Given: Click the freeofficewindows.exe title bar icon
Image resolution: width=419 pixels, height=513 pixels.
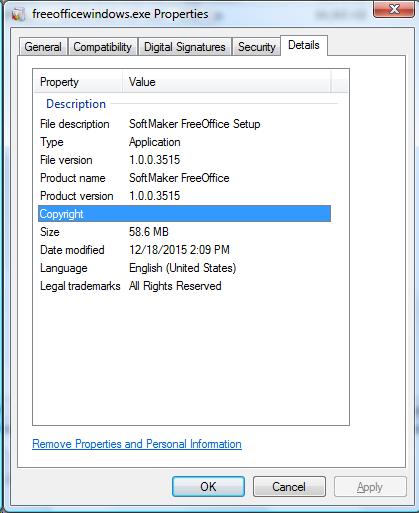Looking at the screenshot, I should click(18, 14).
